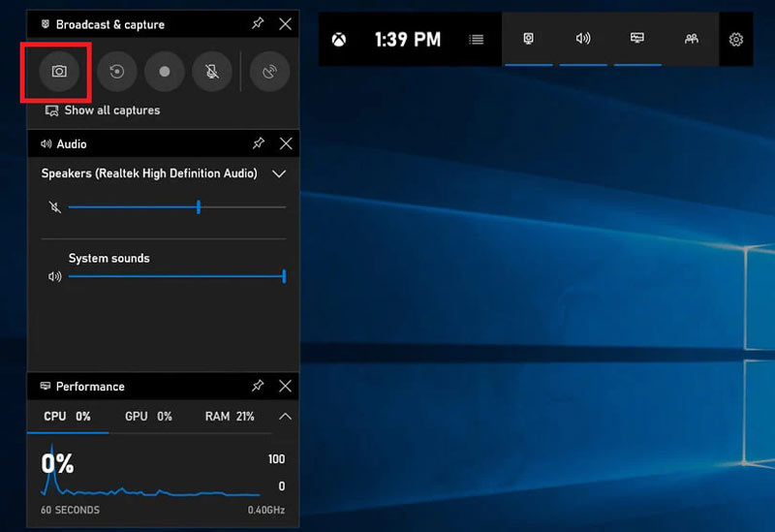Screen dimensions: 775x532
Task: Start broadcasting with the broadcast icon
Action: point(269,72)
